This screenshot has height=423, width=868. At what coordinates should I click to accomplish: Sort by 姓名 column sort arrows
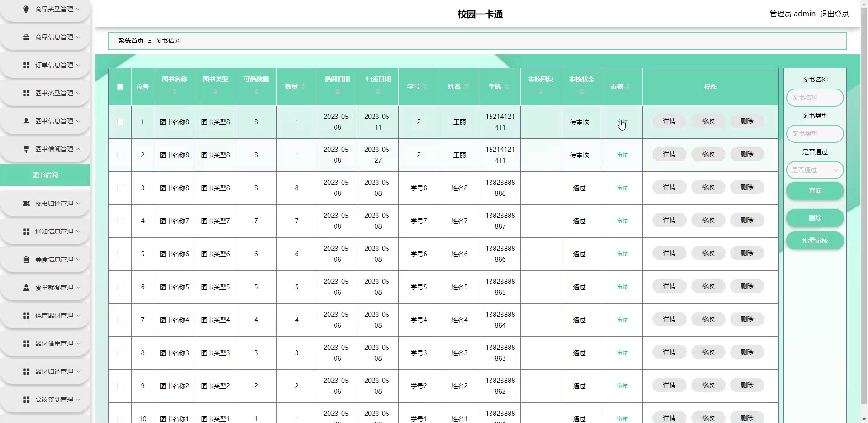tap(466, 86)
